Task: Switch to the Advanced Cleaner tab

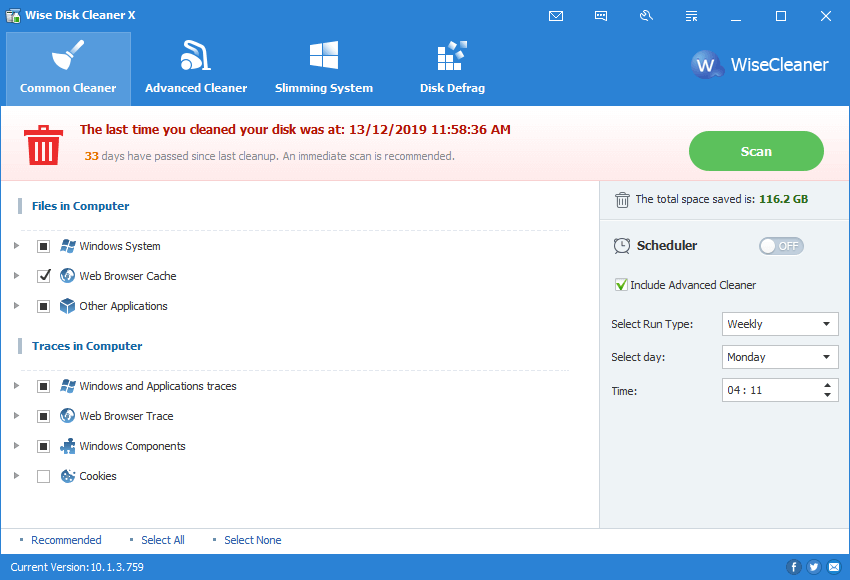Action: click(196, 68)
